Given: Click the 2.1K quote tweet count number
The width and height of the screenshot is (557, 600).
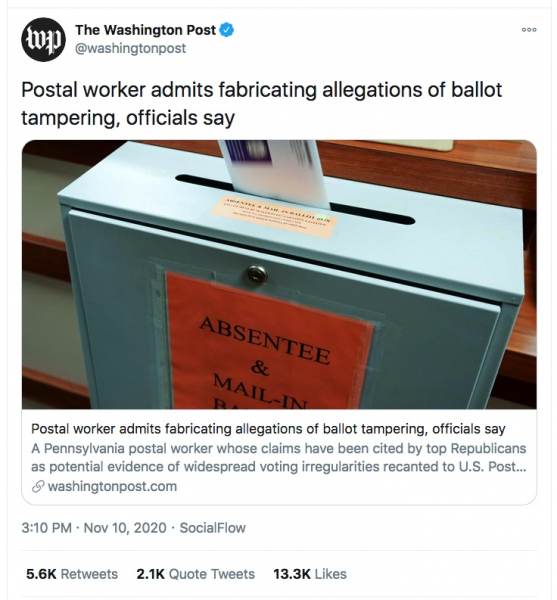Looking at the screenshot, I should [151, 574].
